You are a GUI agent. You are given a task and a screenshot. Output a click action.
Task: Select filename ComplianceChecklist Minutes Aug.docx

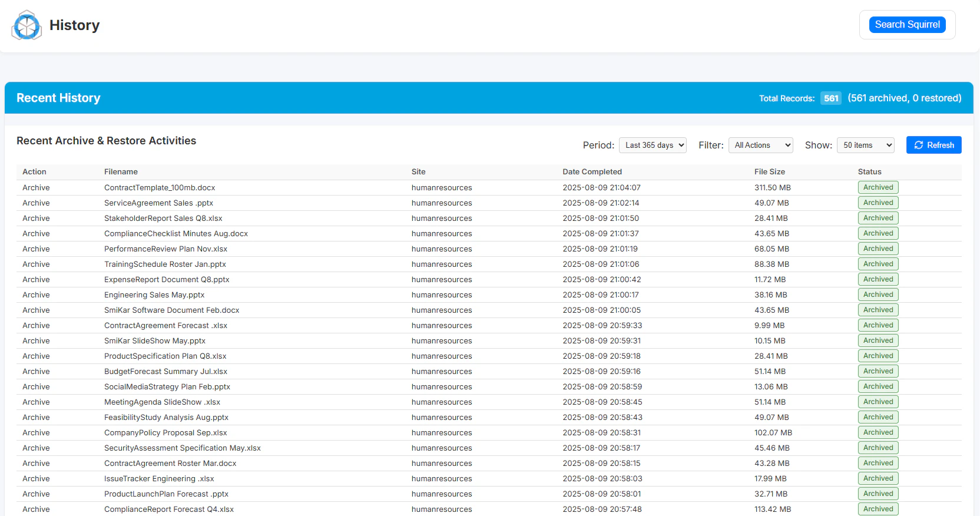click(176, 234)
